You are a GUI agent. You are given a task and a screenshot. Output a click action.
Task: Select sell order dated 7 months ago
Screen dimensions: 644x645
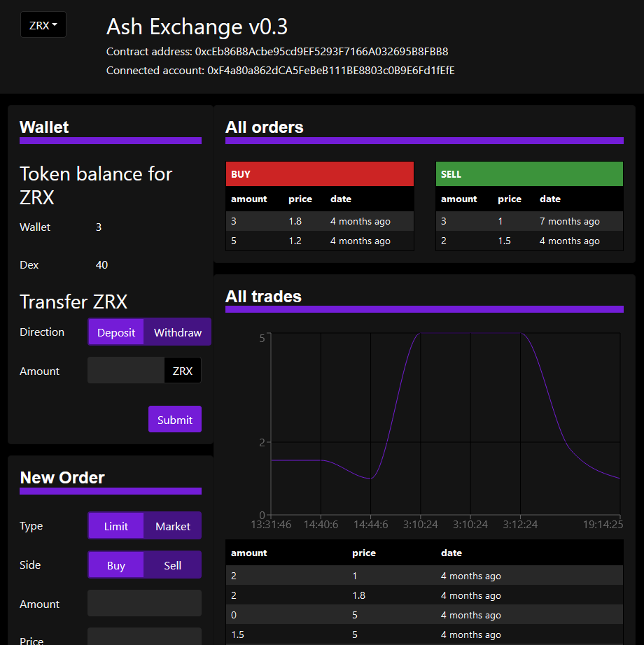[x=529, y=221]
